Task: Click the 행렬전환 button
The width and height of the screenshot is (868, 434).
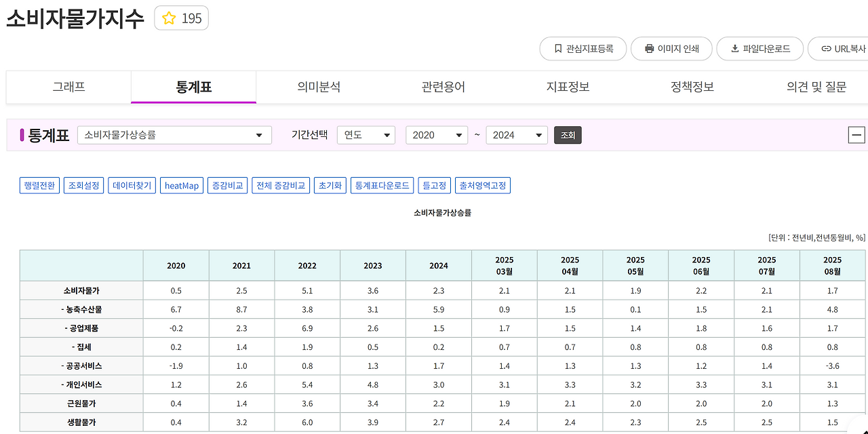Action: point(40,185)
